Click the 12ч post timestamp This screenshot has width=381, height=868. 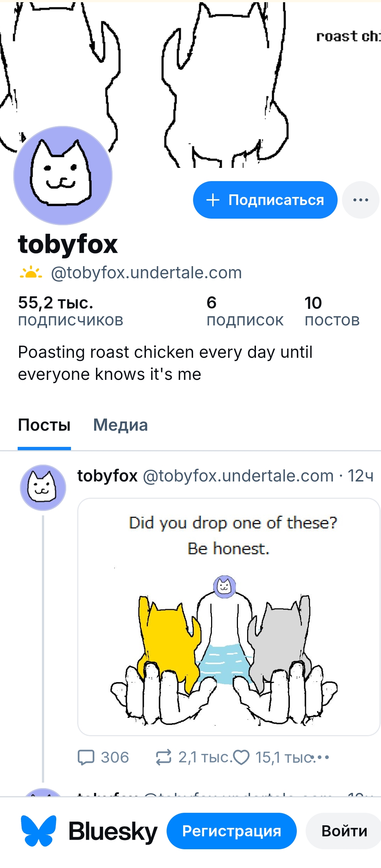tap(360, 476)
